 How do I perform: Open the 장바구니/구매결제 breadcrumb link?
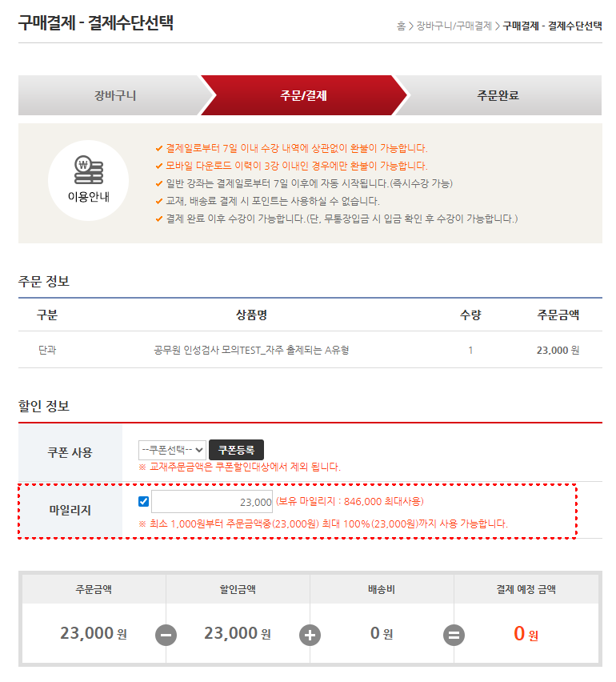click(x=454, y=26)
